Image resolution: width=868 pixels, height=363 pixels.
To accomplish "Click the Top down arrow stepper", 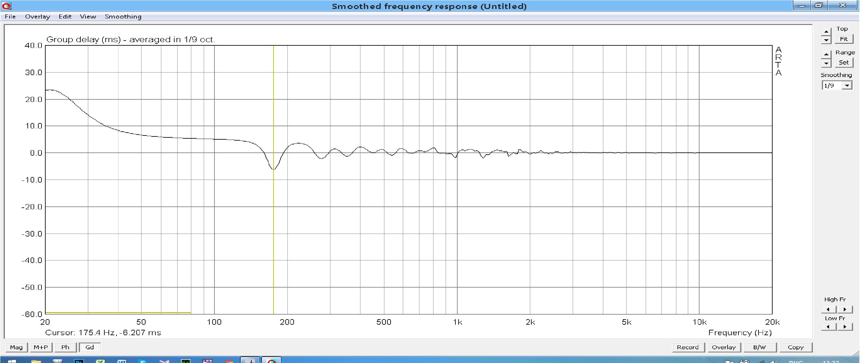I will point(826,40).
